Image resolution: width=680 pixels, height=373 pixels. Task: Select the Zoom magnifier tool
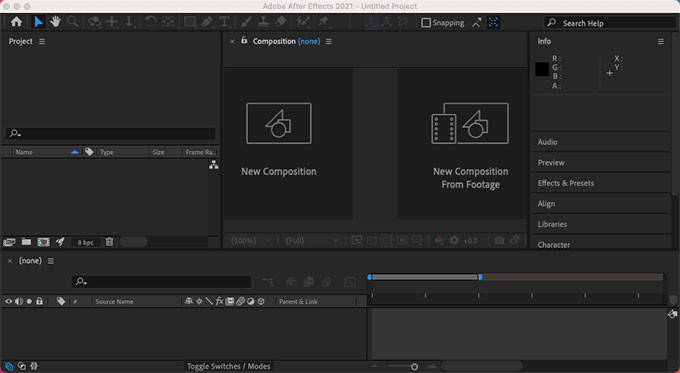click(x=72, y=21)
